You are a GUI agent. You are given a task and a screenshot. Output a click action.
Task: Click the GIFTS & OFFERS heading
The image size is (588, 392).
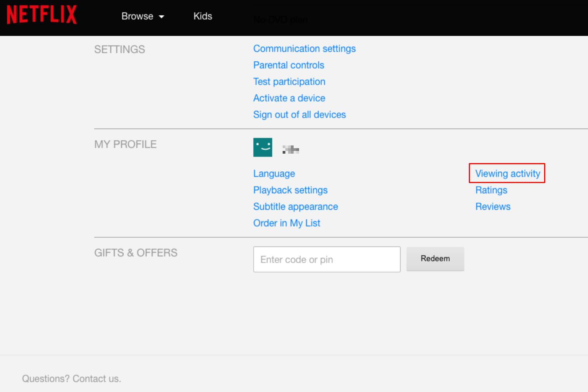136,253
